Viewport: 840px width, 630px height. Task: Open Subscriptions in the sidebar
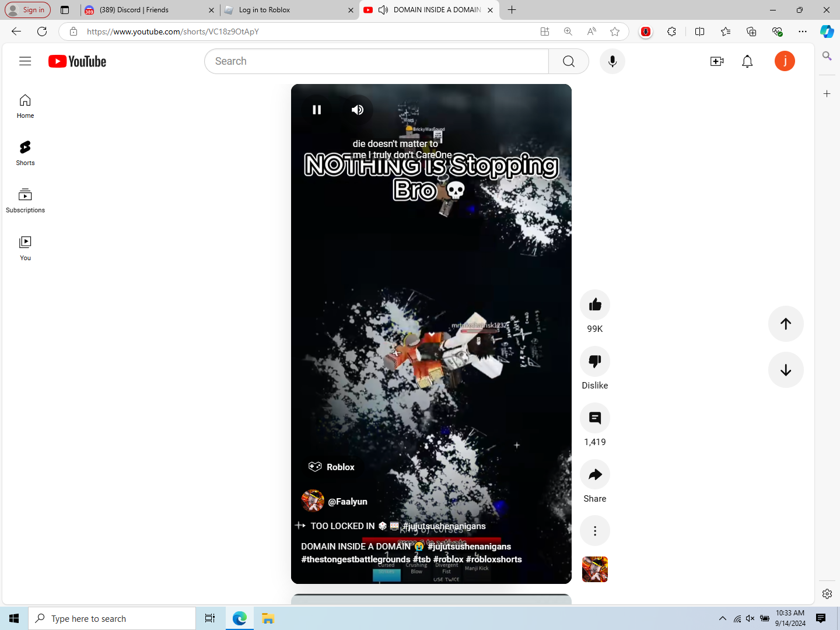25,201
